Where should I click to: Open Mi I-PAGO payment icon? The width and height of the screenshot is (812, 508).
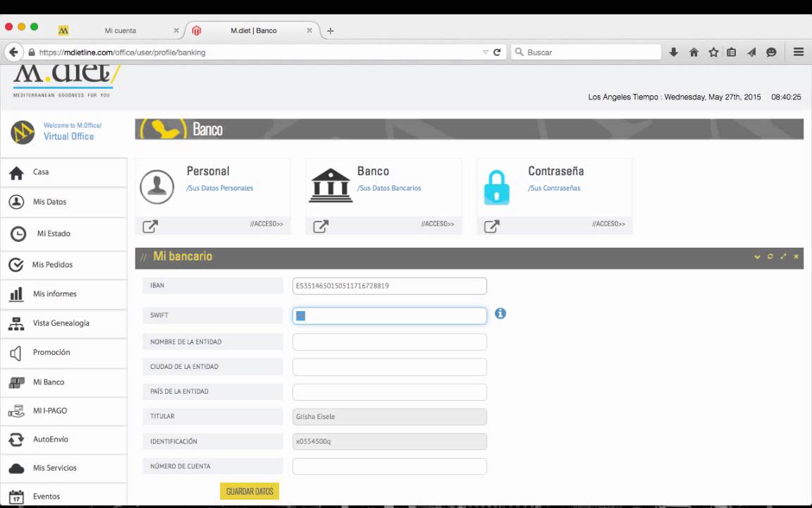coord(16,410)
